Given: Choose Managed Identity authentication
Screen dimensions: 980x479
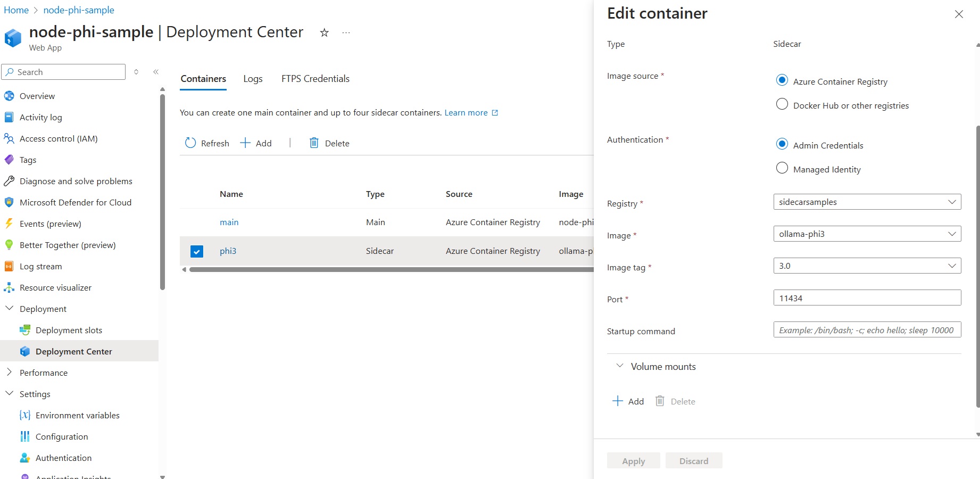Looking at the screenshot, I should [x=782, y=168].
